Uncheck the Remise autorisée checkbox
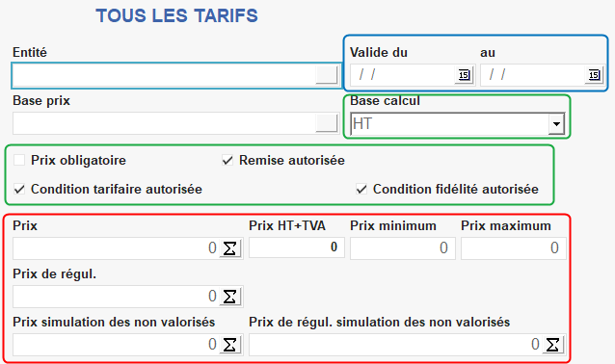This screenshot has height=364, width=615. point(227,160)
